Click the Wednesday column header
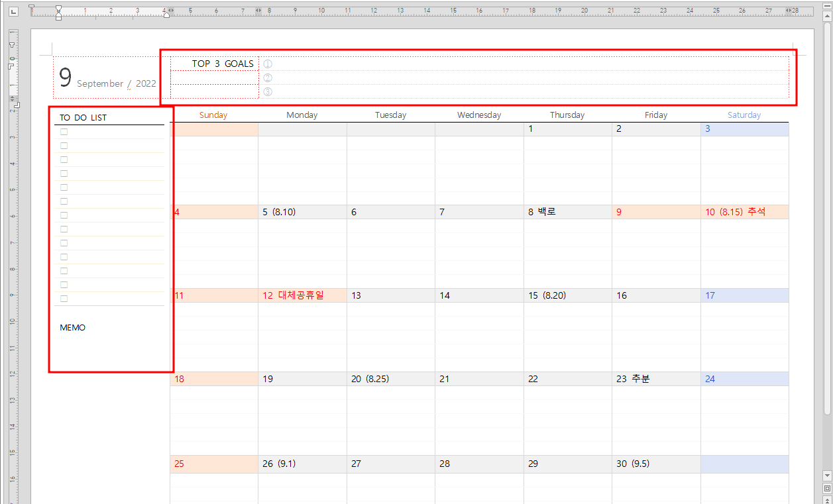Viewport: 833px width, 504px height. (479, 115)
